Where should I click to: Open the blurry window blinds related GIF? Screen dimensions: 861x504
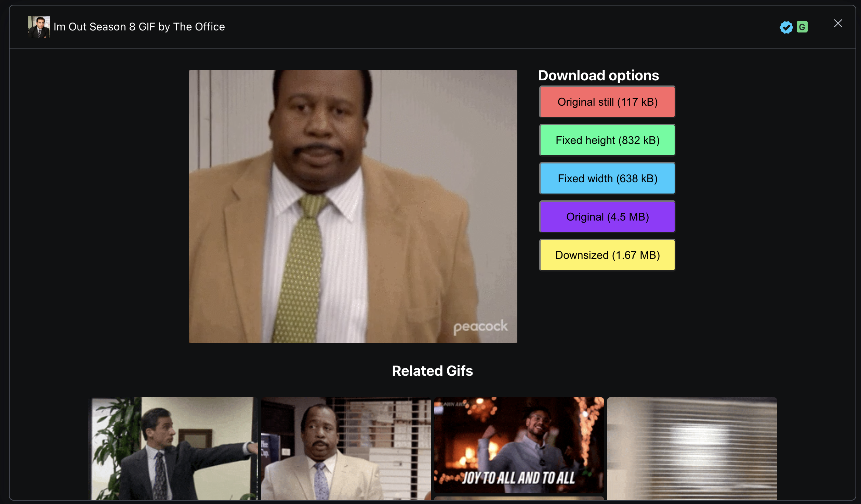click(x=691, y=448)
